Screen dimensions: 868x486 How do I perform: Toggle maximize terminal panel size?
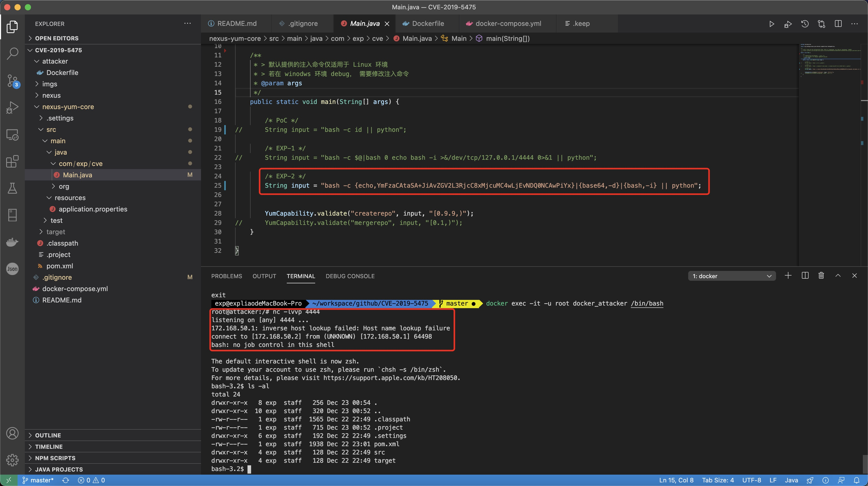pyautogui.click(x=838, y=276)
